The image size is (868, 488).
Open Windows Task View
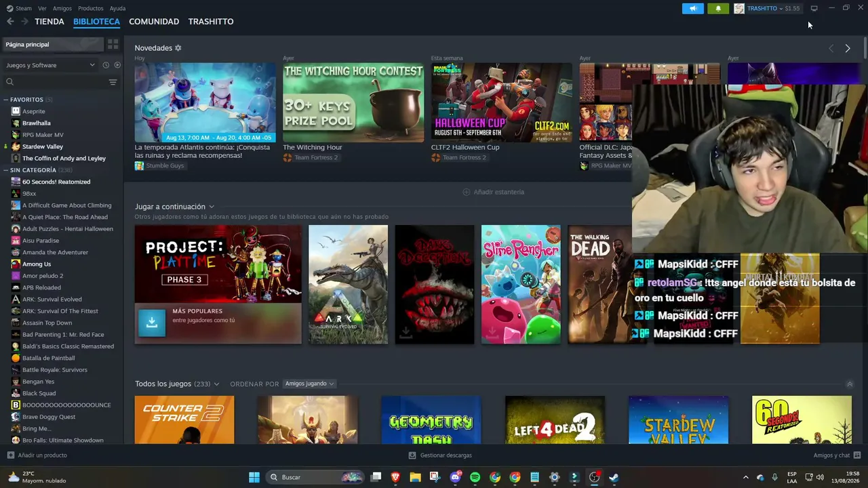click(x=376, y=477)
